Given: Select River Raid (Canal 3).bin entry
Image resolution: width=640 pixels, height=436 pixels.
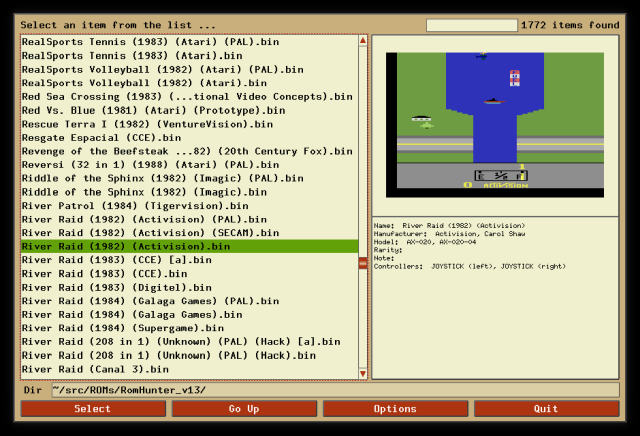Looking at the screenshot, I should tap(189, 369).
